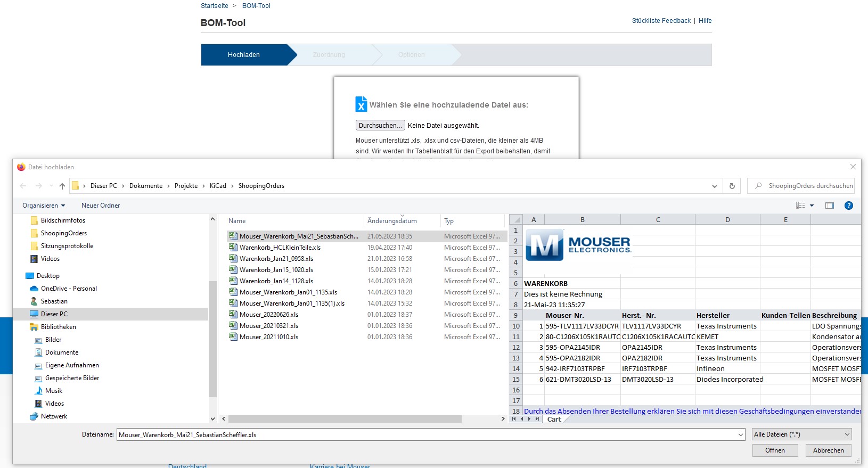Click the Cart sheet tab in preview
The width and height of the screenshot is (868, 468).
tap(554, 420)
